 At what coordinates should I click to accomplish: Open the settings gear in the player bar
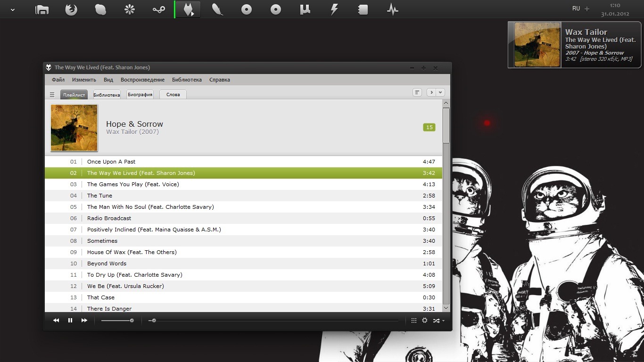[425, 321]
